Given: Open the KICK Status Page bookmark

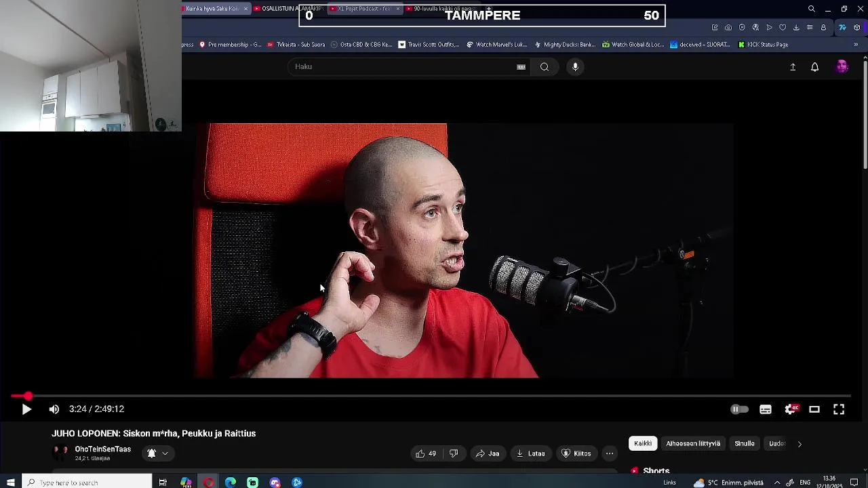Looking at the screenshot, I should click(763, 45).
